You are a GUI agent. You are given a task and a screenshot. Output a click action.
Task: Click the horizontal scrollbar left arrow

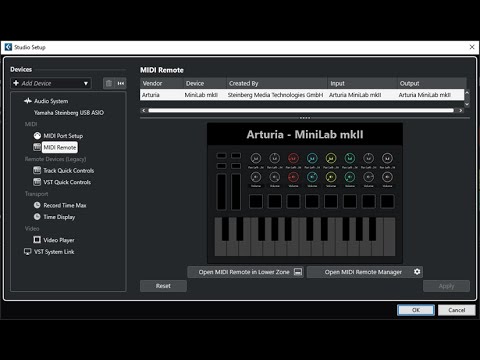[143, 110]
